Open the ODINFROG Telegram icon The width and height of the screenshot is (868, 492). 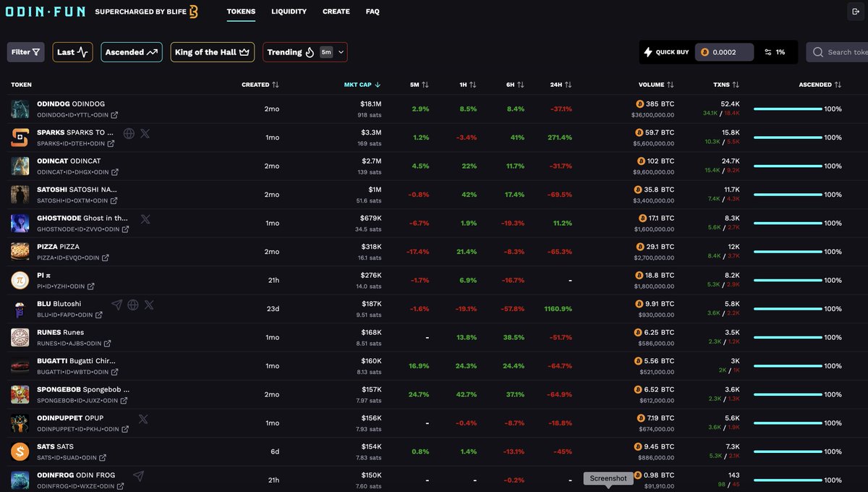(139, 475)
